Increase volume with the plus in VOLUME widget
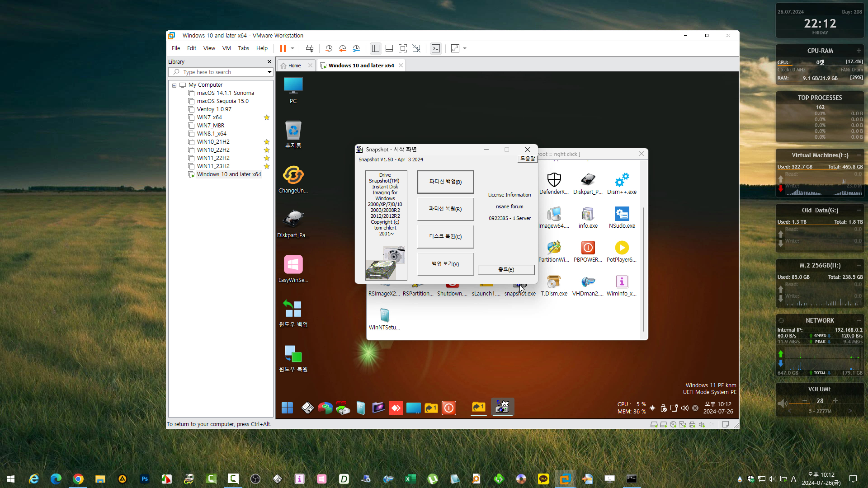Screen dimensions: 868x488 point(835,401)
